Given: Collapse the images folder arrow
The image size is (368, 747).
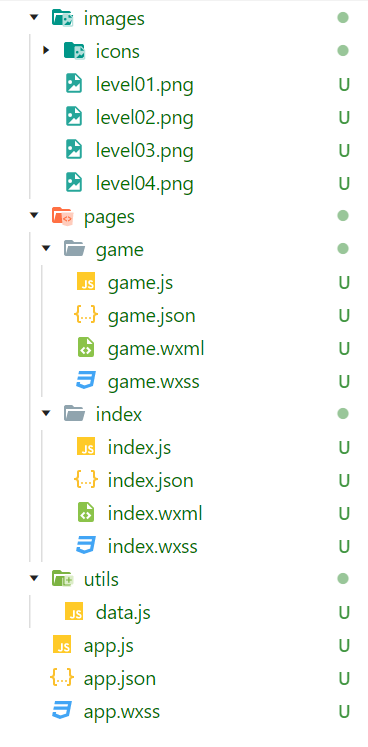Looking at the screenshot, I should pos(34,18).
